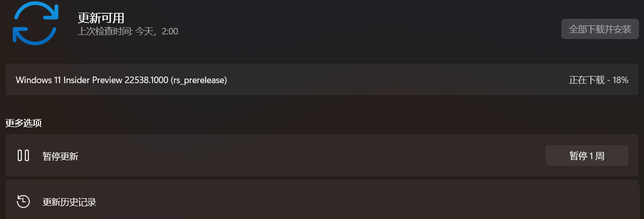Viewport: 644px width, 219px height.
Task: Click the 更多选项 section heading
Action: [x=23, y=123]
